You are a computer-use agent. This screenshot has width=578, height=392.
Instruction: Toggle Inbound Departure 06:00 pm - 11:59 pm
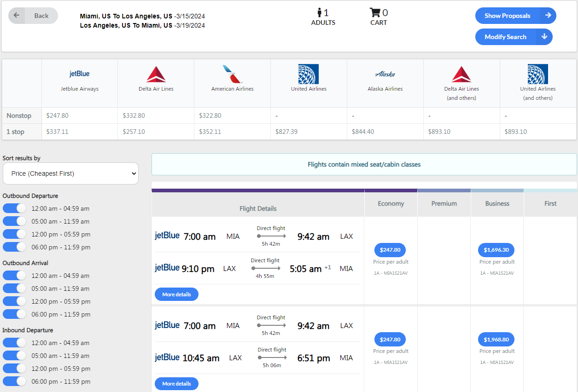pyautogui.click(x=15, y=381)
